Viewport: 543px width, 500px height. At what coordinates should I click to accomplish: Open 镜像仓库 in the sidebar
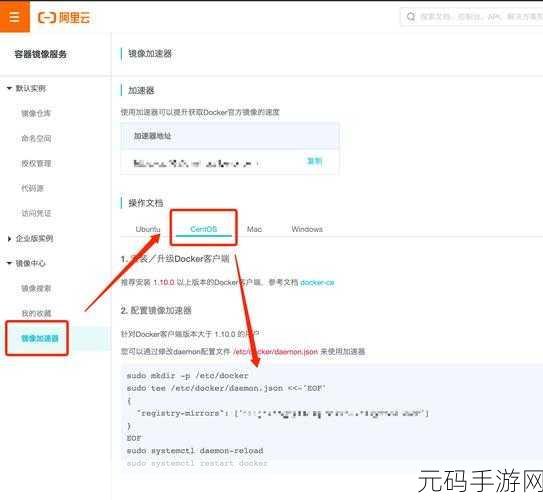point(36,113)
